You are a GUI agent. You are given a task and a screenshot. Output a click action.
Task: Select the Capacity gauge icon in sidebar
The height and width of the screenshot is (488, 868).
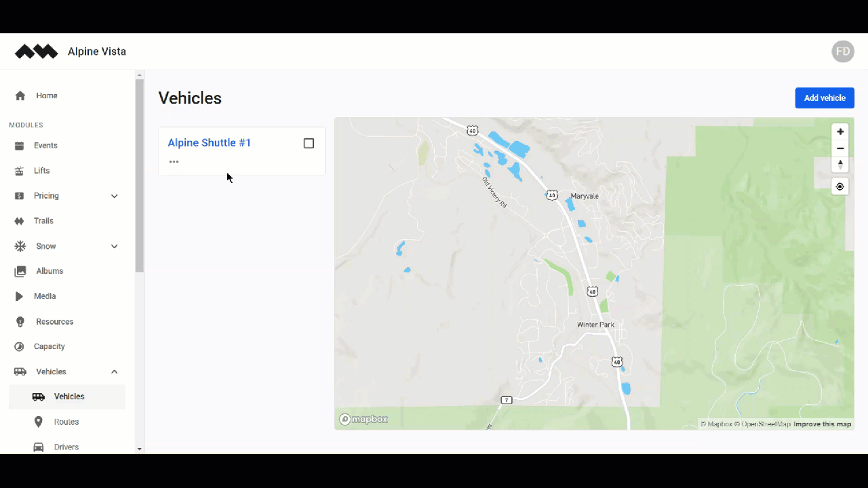point(20,346)
